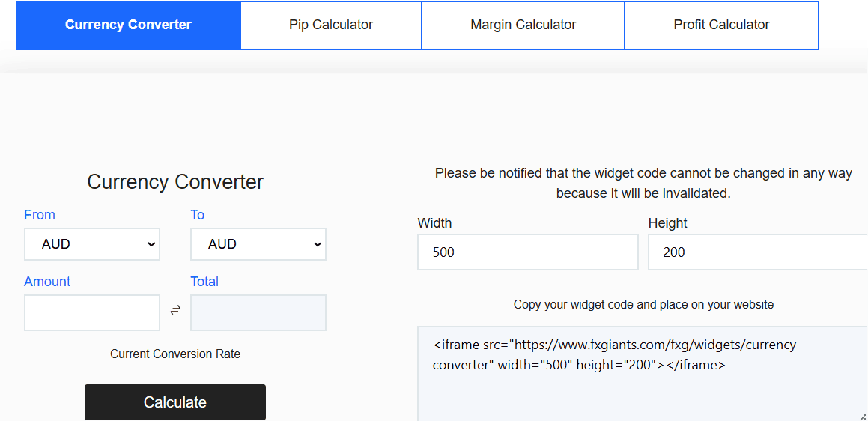This screenshot has height=421, width=868.
Task: Click the From label above the dropdown
Action: [40, 215]
